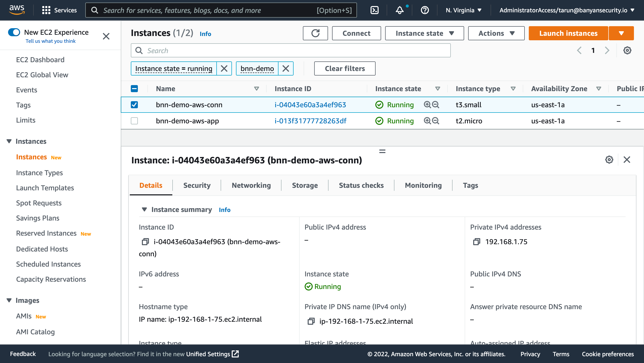
Task: Open the notifications bell
Action: coord(399,10)
